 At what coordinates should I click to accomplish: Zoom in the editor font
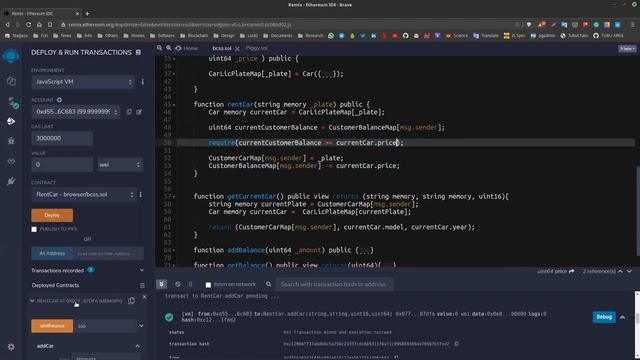(x=169, y=48)
